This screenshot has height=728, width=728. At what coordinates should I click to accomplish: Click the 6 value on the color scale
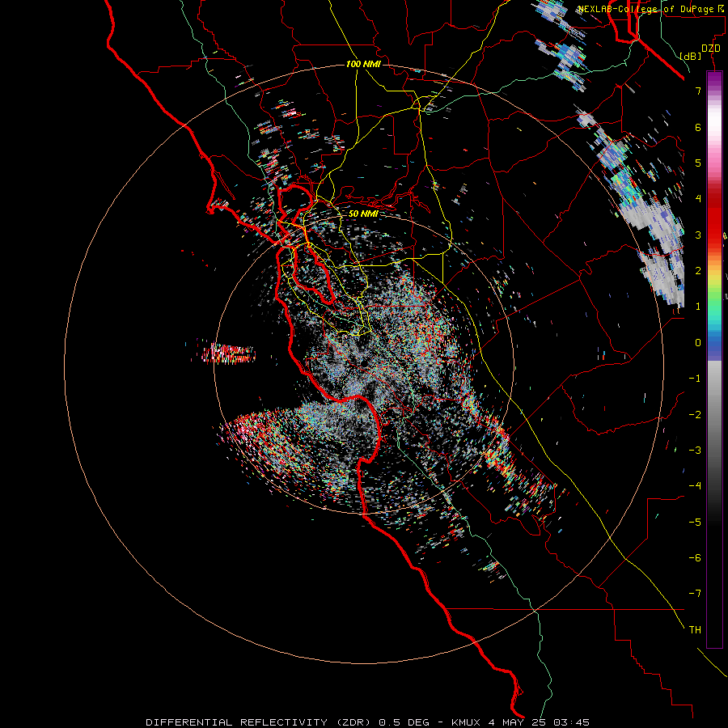698,127
